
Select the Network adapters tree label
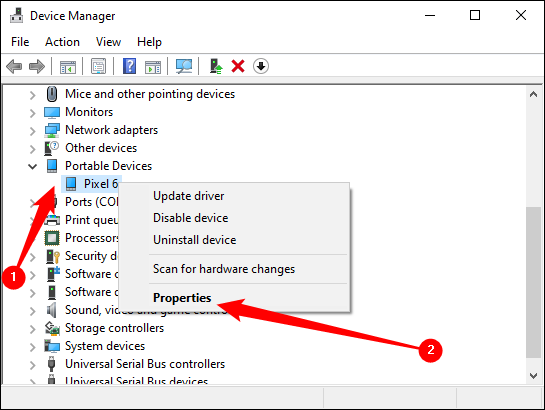point(112,130)
